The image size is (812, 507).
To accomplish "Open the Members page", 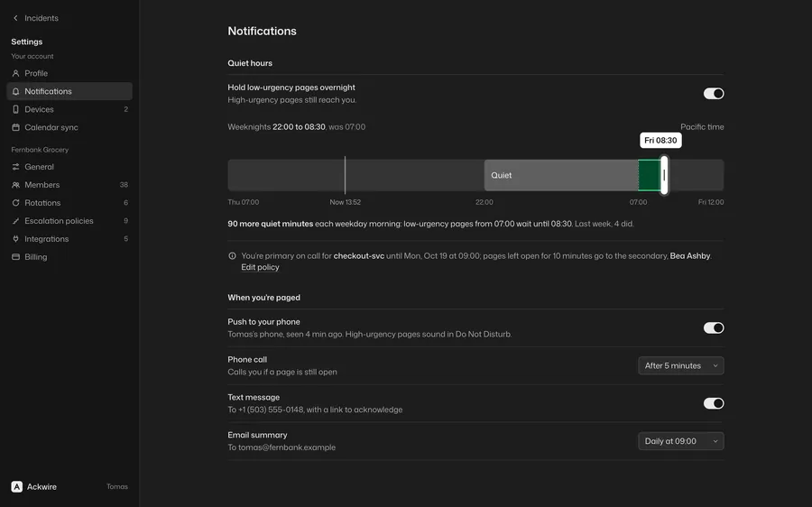I will click(x=69, y=185).
